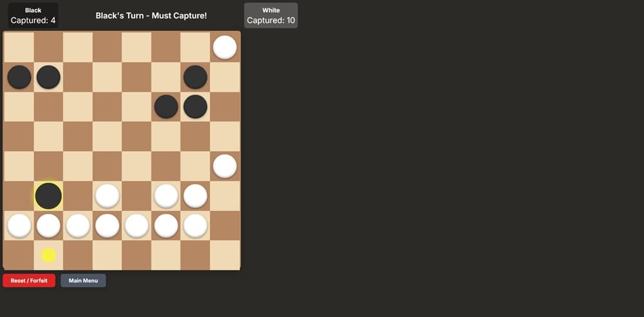Click the empty top-left corner board square
The width and height of the screenshot is (644, 317).
[19, 48]
